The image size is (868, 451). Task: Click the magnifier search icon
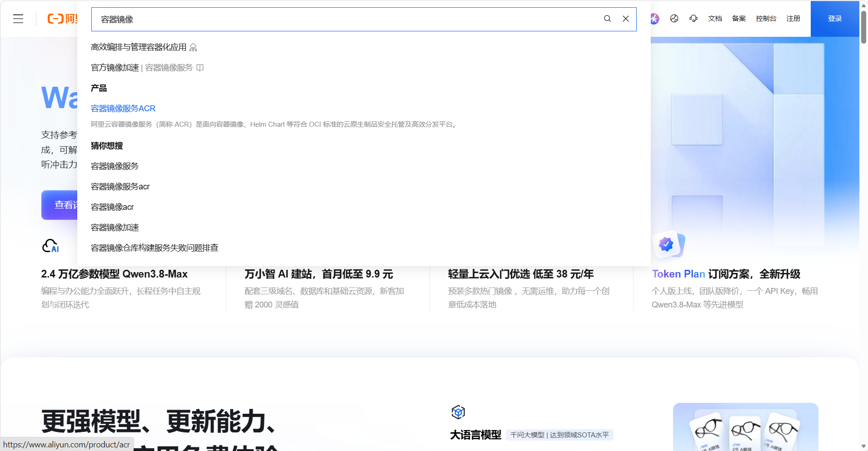tap(607, 19)
